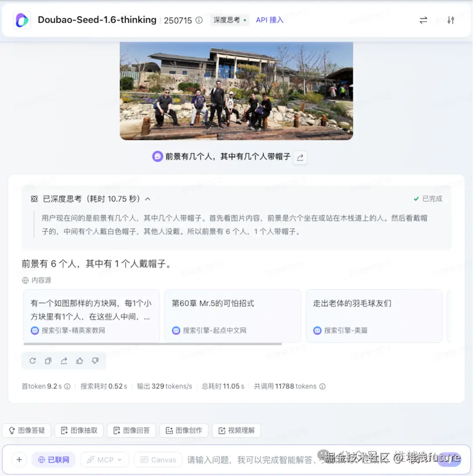The image size is (473, 476).
Task: Open model parameter settings via sliders icon
Action: 451,20
